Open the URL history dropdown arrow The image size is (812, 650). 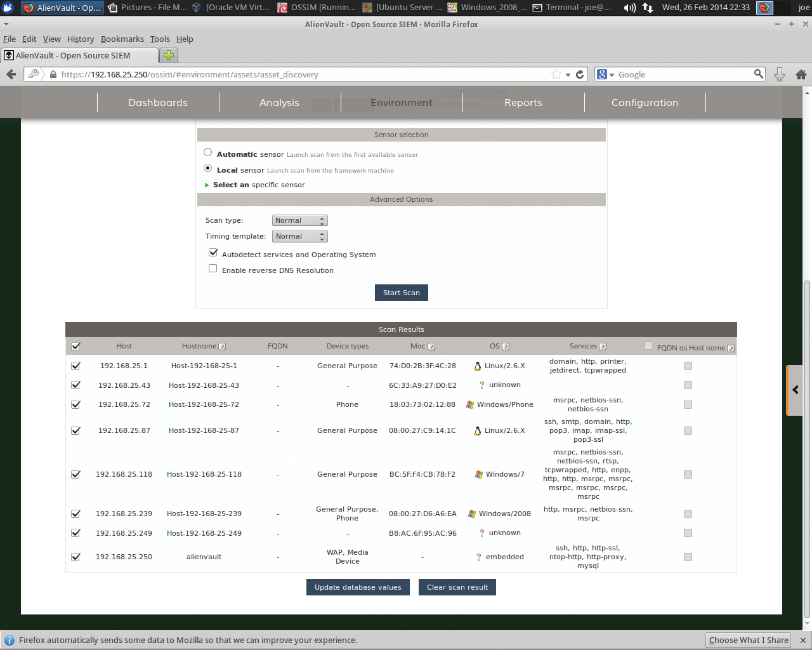click(568, 75)
